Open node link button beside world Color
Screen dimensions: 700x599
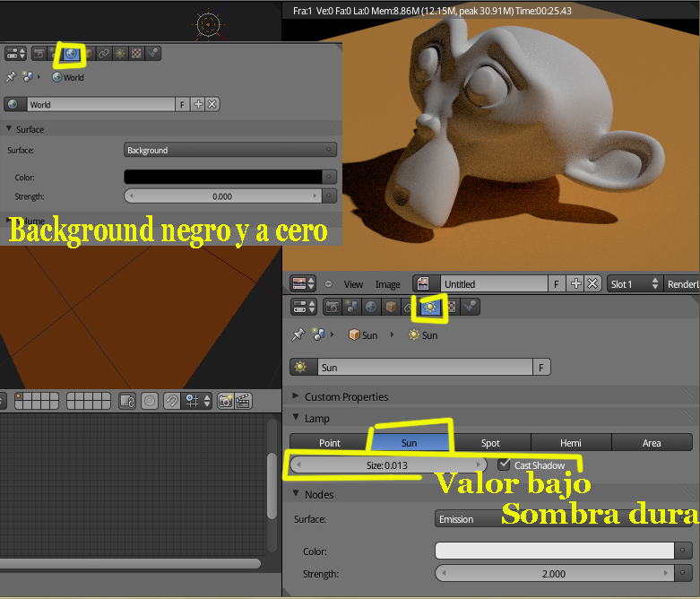(329, 177)
